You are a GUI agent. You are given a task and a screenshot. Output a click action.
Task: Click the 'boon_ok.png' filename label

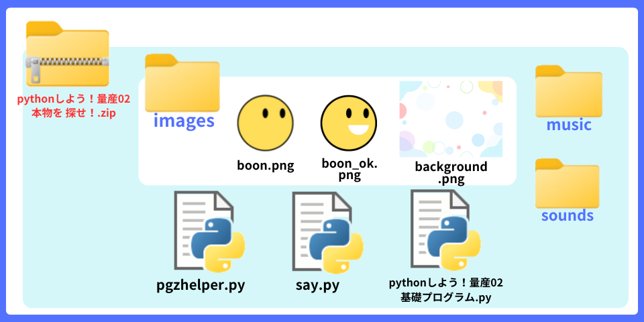pyautogui.click(x=349, y=170)
